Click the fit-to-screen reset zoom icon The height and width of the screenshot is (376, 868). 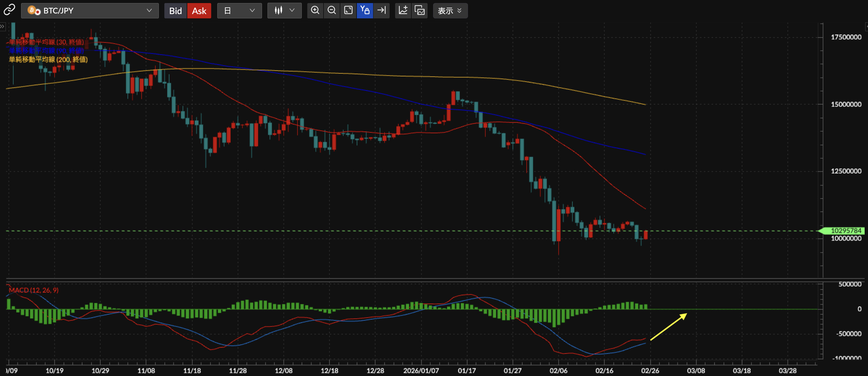[348, 10]
